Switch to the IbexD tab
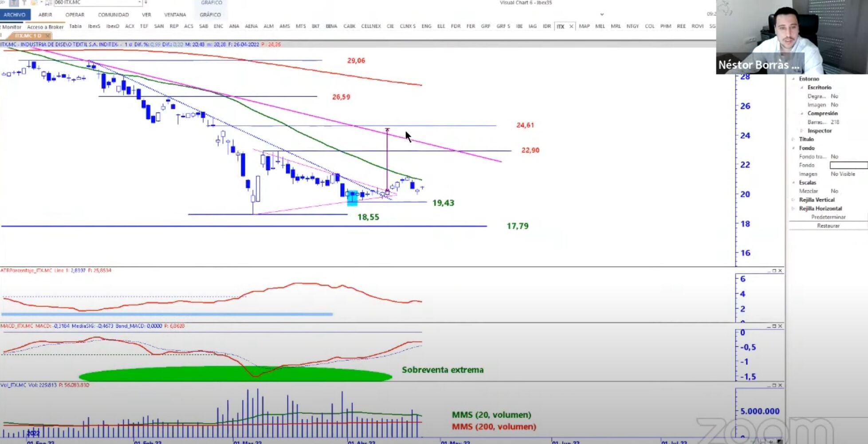Viewport: 868px width, 444px height. pos(113,26)
